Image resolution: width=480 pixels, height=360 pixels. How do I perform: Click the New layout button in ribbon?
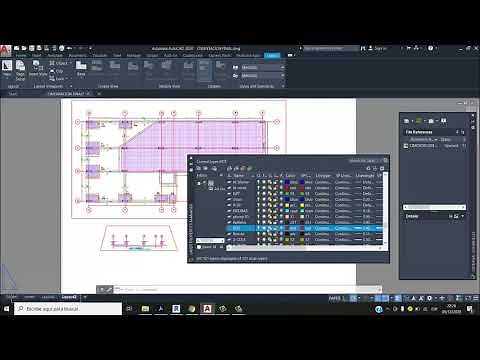7,68
